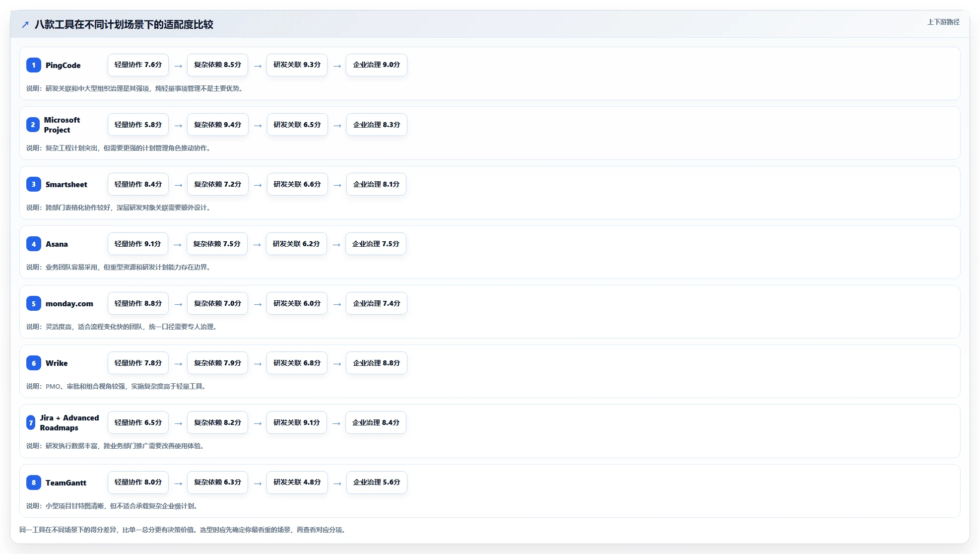The height and width of the screenshot is (554, 980).
Task: Pick Smartsheet 企业治理 8.1分 chip
Action: tap(376, 184)
